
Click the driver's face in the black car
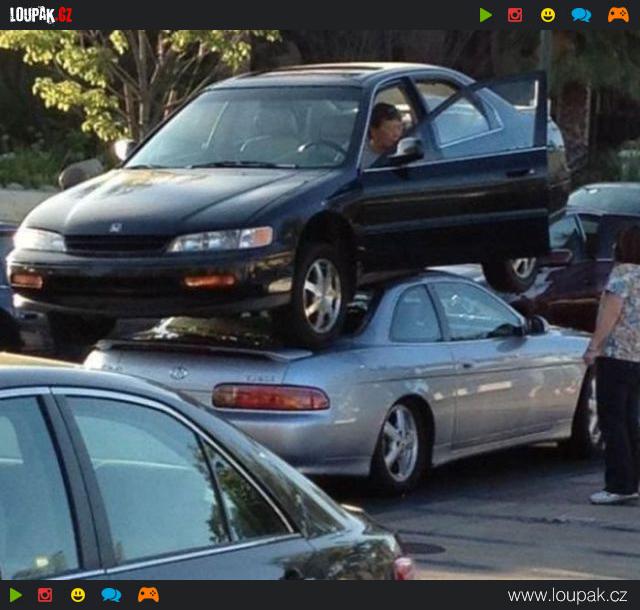385,129
